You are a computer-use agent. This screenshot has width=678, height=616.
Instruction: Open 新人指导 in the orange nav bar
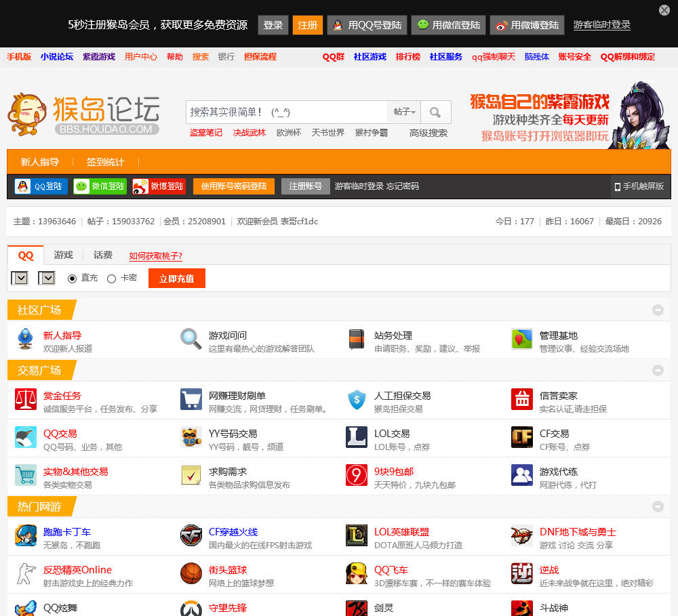point(40,162)
